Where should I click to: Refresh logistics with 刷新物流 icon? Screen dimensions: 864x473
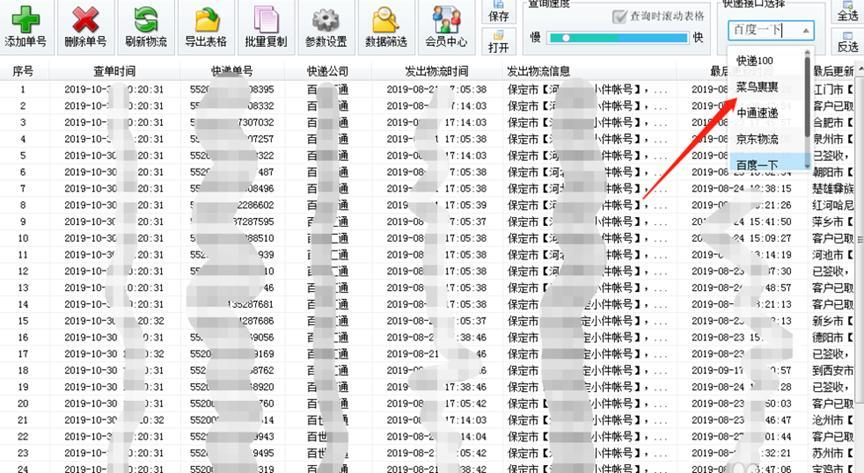(x=145, y=19)
